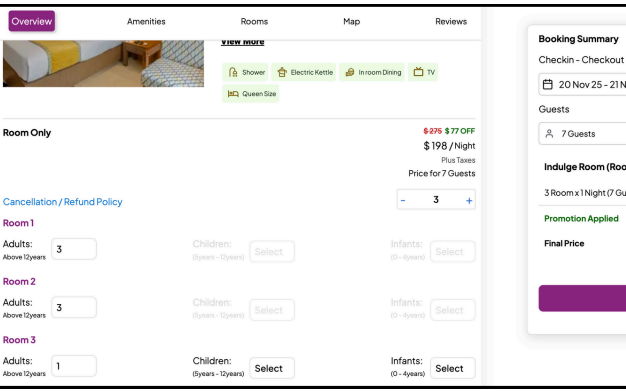Open Room 3 Infants select dropdown
Screen dimensions: 626x391
pos(453,368)
